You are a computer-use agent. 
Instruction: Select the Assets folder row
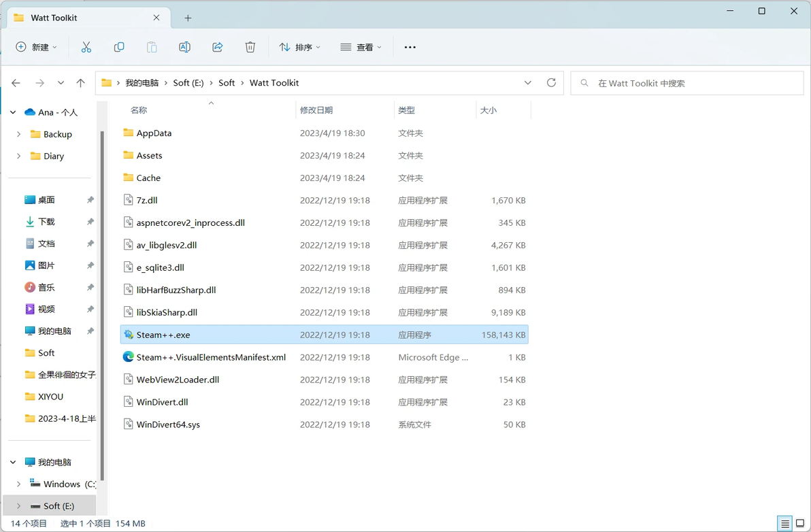tap(325, 155)
